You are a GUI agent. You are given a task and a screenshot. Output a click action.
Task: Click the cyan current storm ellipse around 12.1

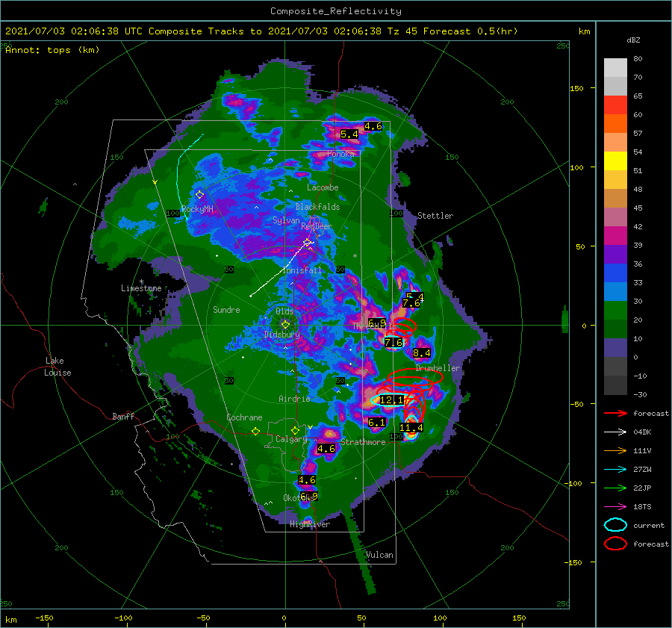point(389,400)
